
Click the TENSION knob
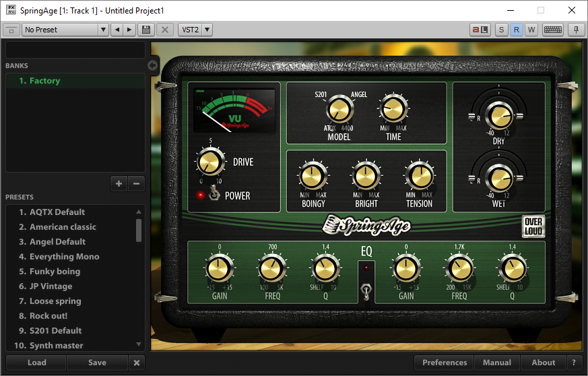click(x=420, y=176)
